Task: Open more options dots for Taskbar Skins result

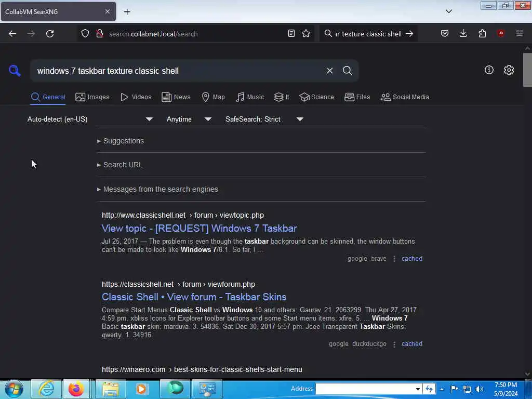Action: [x=394, y=344]
